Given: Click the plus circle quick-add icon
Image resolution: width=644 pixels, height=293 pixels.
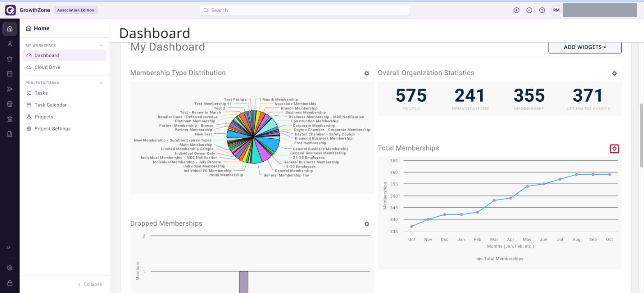Looking at the screenshot, I should tap(517, 10).
